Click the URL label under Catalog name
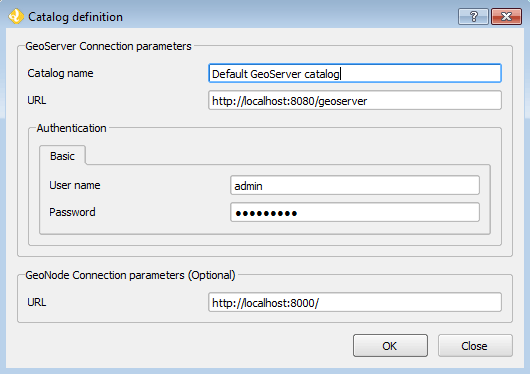This screenshot has height=374, width=530. coord(37,100)
